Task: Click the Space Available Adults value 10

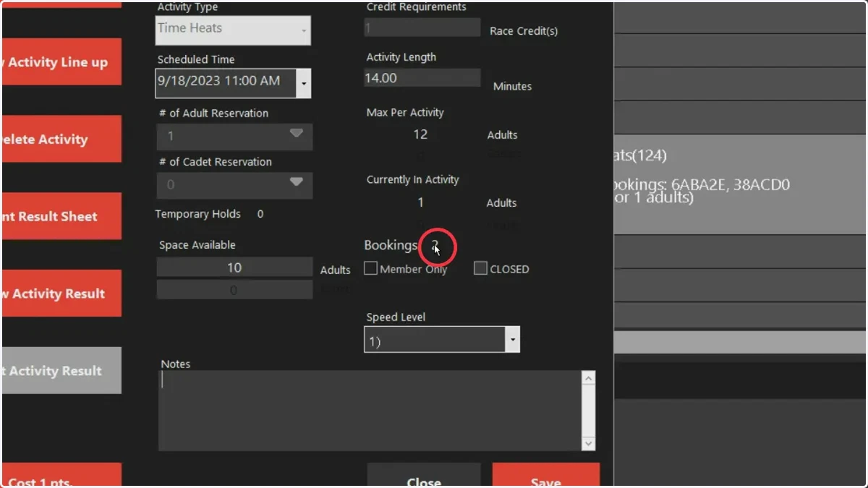Action: tap(234, 267)
